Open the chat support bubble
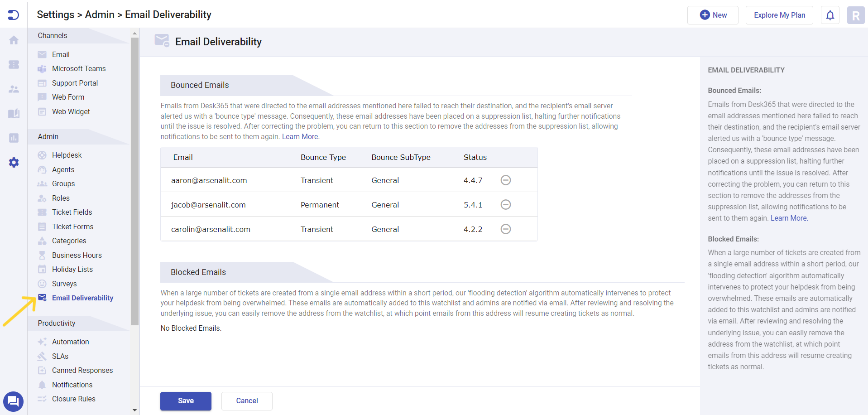Viewport: 868px width, 415px height. (x=13, y=401)
